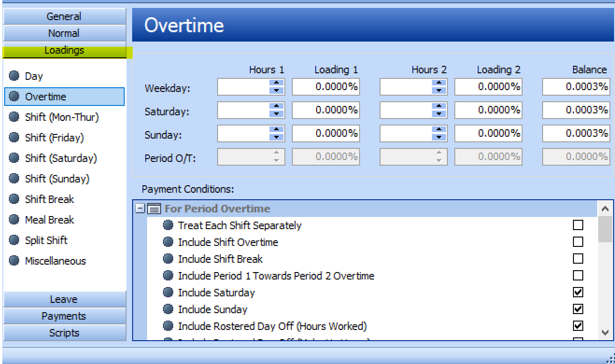Screen dimensions: 615x364
Task: Click the bullet icon beside Shift Break in sidebar
Action: tap(14, 199)
